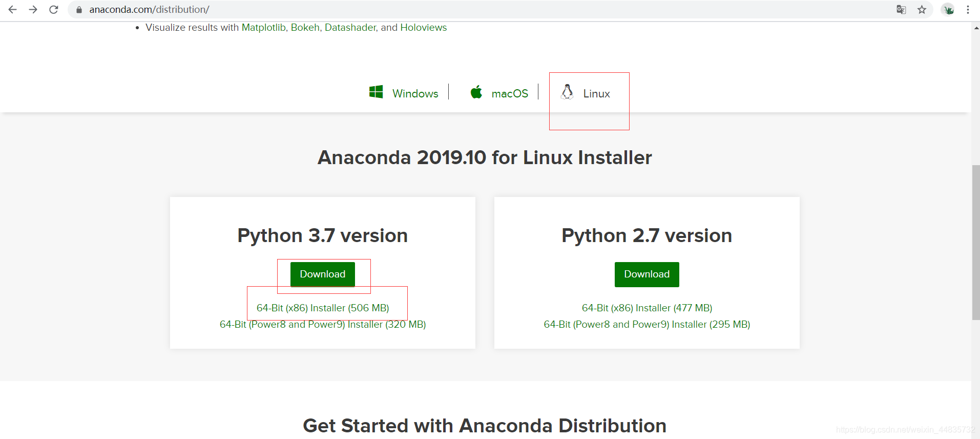View site security lock information
Viewport: 980px width, 439px height.
click(79, 10)
